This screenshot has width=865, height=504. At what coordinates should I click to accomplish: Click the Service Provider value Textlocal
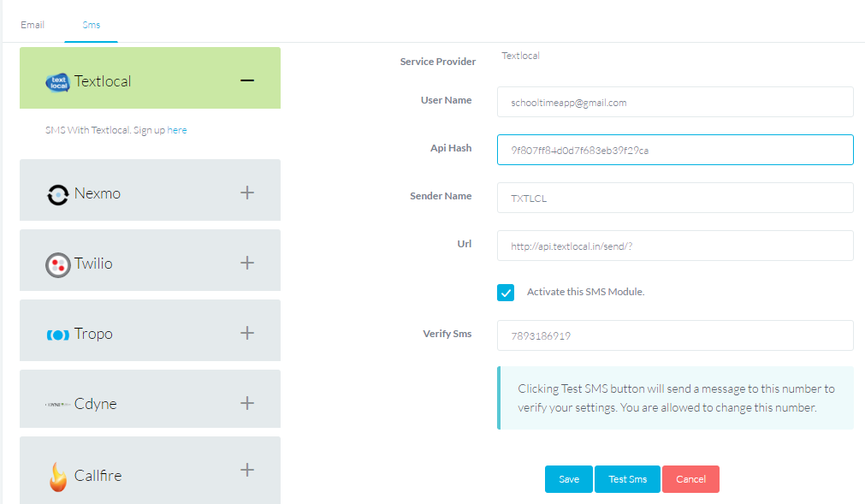point(520,56)
